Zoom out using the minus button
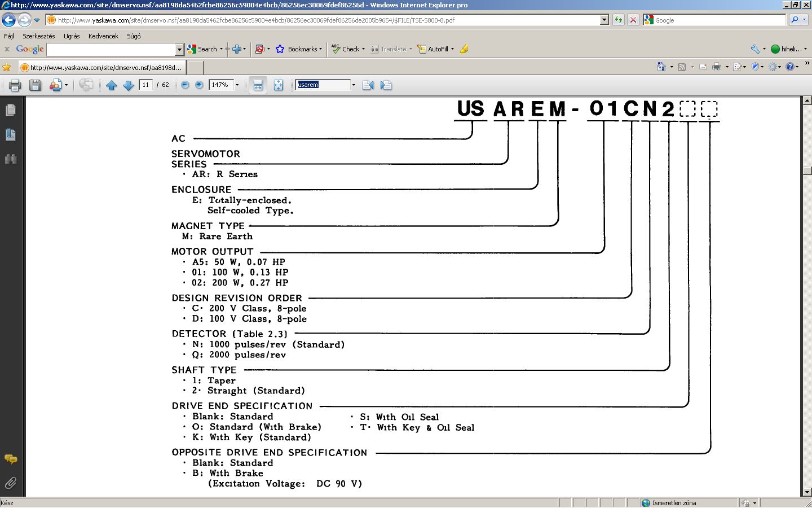The width and height of the screenshot is (812, 508). point(185,85)
